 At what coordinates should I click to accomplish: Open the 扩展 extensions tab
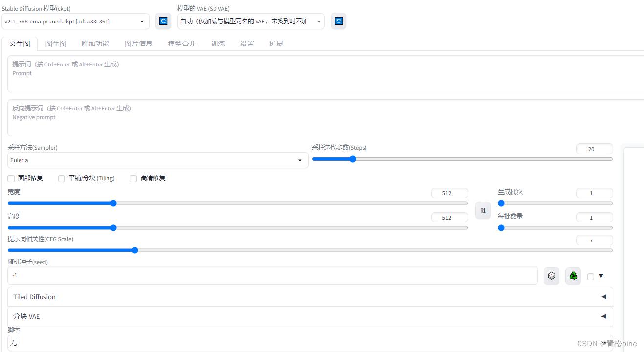pyautogui.click(x=276, y=44)
